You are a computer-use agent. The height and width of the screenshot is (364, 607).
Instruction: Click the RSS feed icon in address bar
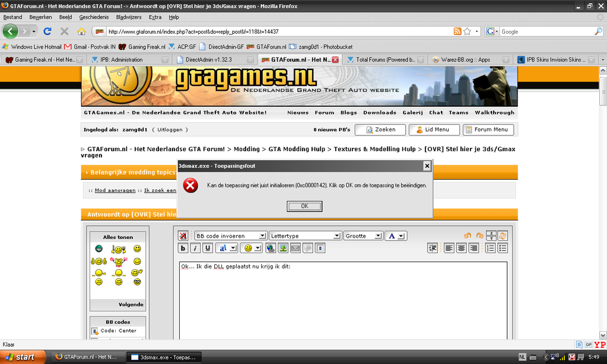point(457,31)
